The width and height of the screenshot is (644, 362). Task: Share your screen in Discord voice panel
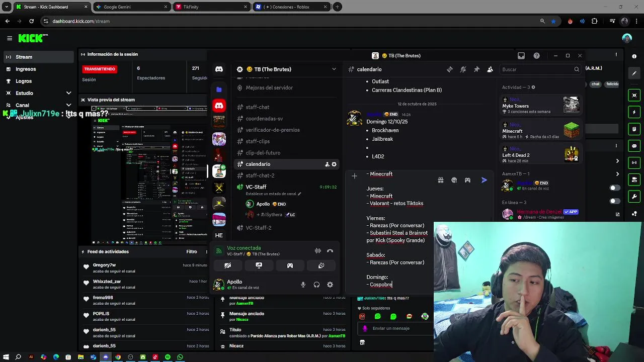259,265
